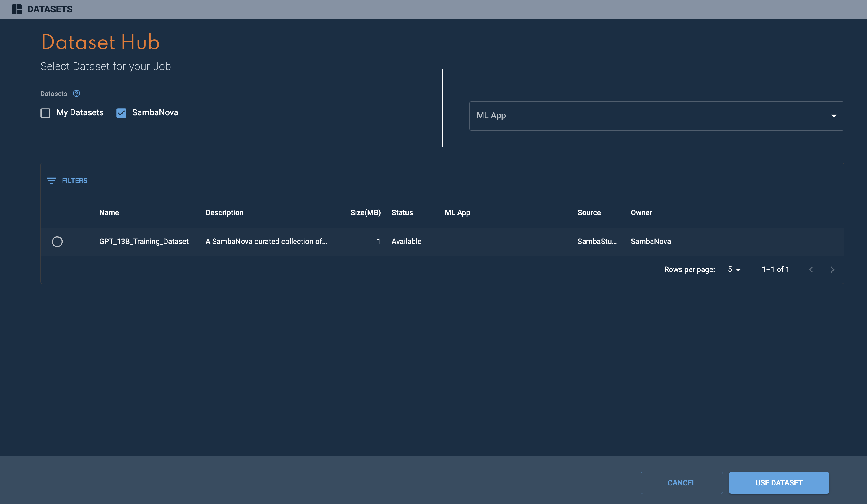Click the ML App column header
This screenshot has width=867, height=504.
[x=457, y=212]
